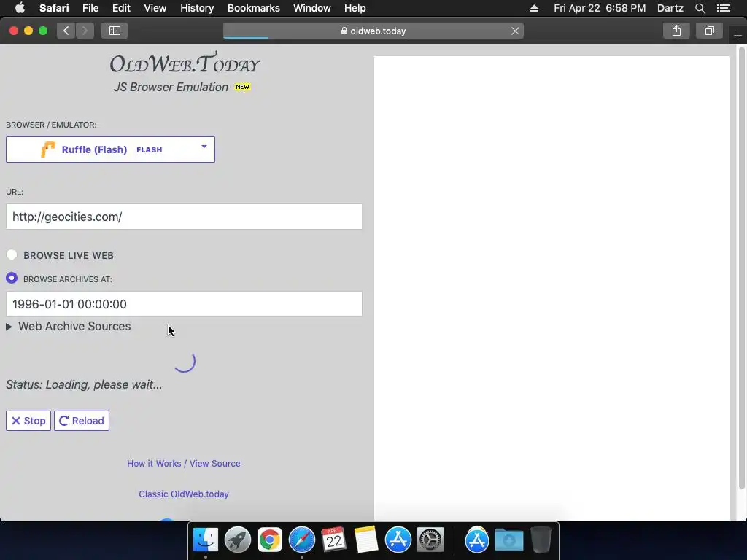
Task: Open the Downloads folder in Dock
Action: pyautogui.click(x=508, y=540)
